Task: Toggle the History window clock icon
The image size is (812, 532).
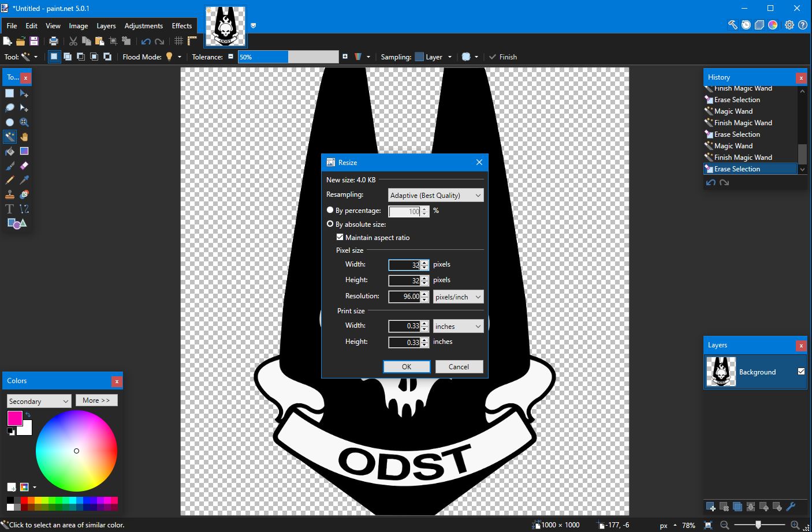Action: [746, 25]
